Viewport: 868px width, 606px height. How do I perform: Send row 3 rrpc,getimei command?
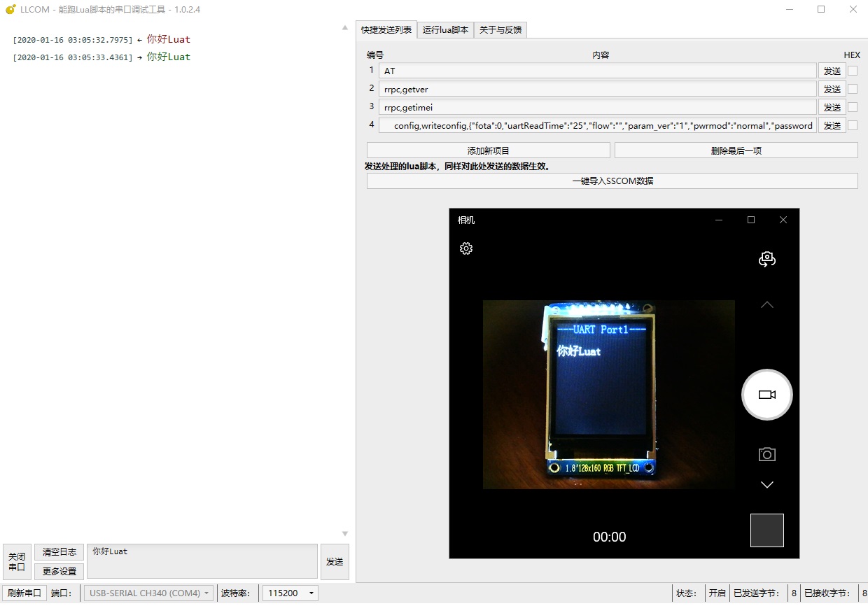(x=832, y=107)
